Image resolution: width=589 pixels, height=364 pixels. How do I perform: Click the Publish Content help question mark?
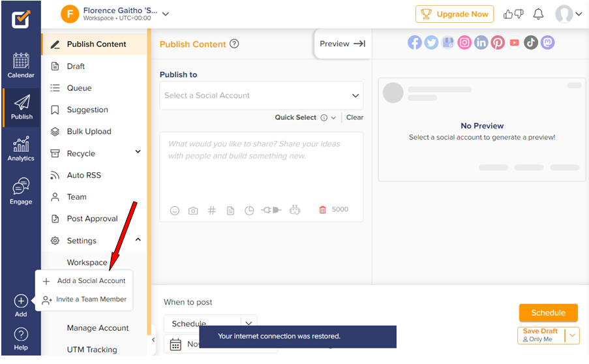[234, 44]
